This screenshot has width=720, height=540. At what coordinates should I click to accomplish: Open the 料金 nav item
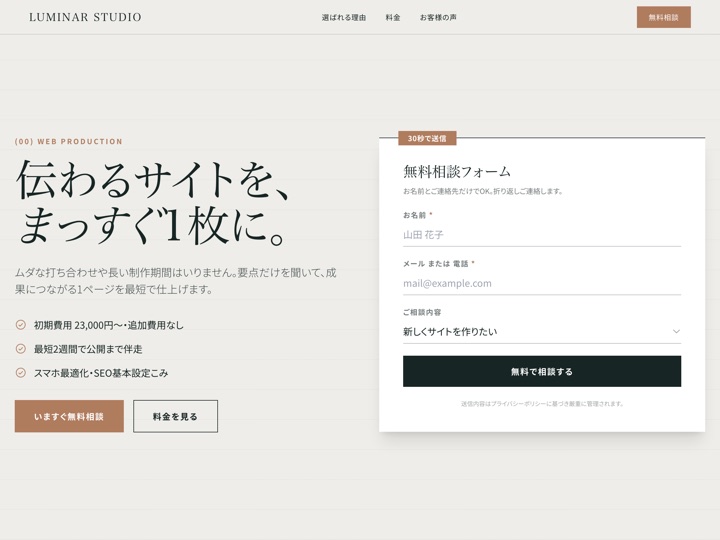(393, 17)
